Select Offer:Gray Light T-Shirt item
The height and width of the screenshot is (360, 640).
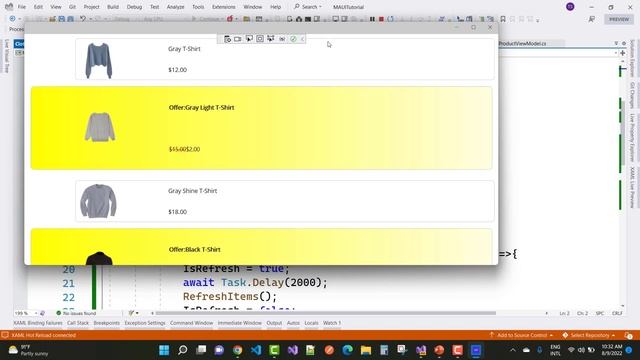pos(262,128)
